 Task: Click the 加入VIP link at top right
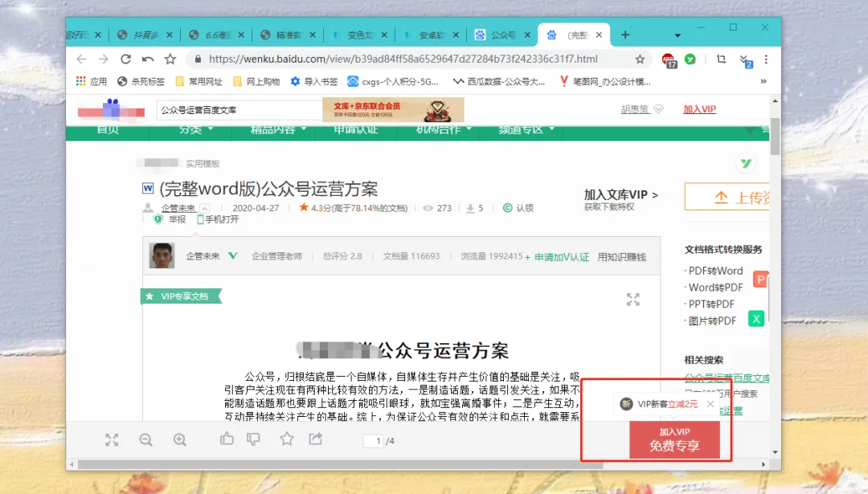pos(699,109)
